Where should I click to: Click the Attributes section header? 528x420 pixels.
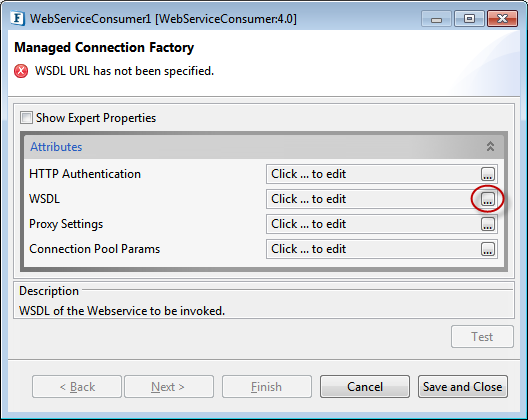[x=264, y=147]
